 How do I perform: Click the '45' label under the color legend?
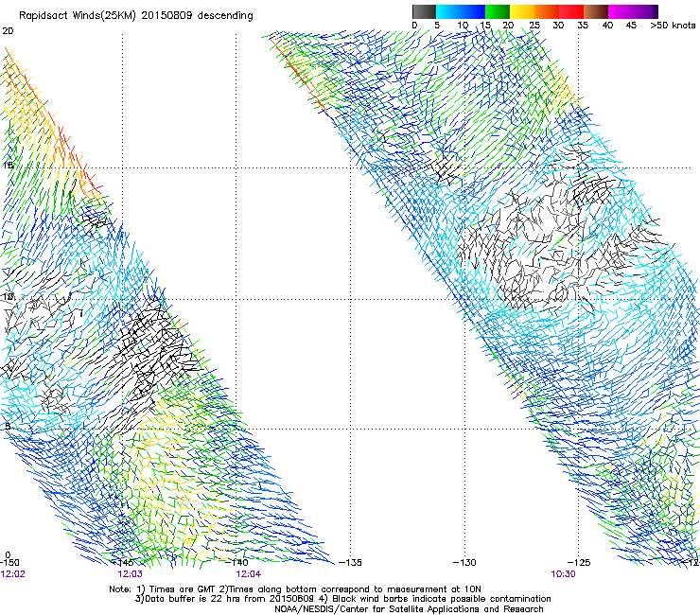click(x=631, y=26)
